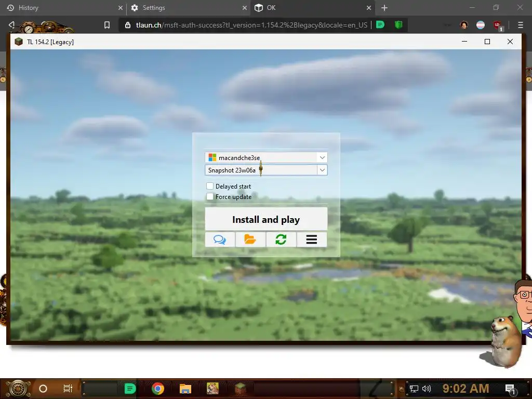Click the green note app on the taskbar
The height and width of the screenshot is (399, 532).
tap(130, 389)
